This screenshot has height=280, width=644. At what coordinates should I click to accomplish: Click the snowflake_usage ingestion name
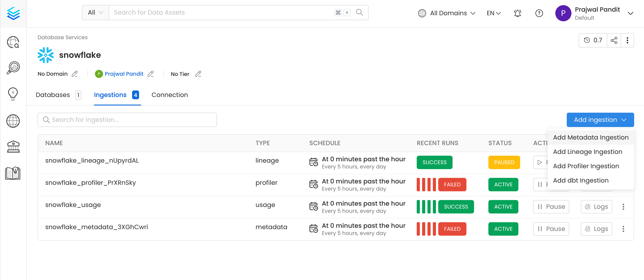click(x=73, y=205)
